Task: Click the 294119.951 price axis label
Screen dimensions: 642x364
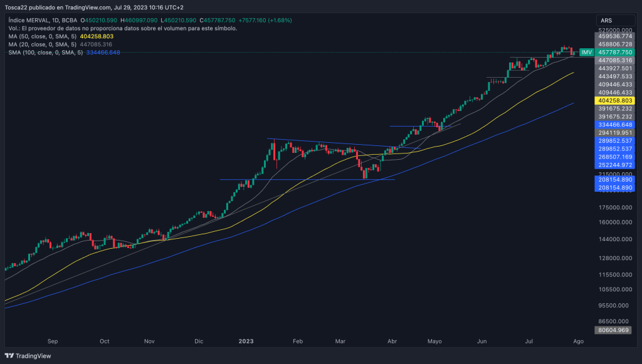Action: pyautogui.click(x=614, y=133)
